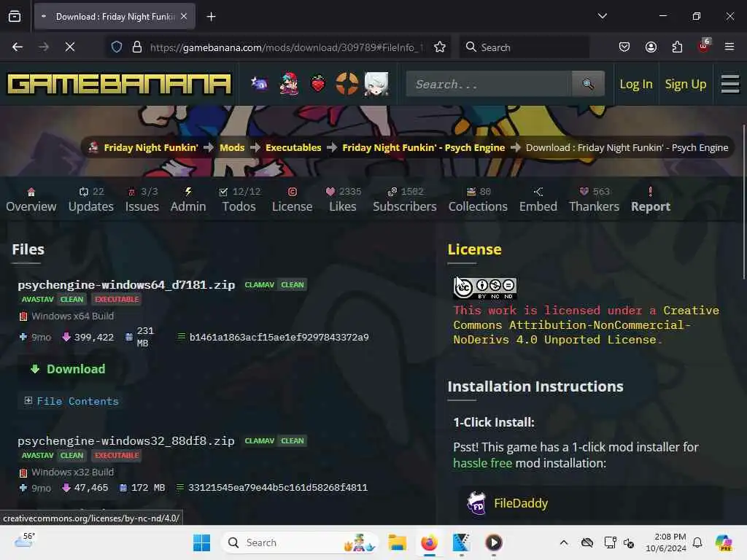The width and height of the screenshot is (747, 560).
Task: Open the Team Fortress 2 game icon
Action: (347, 85)
